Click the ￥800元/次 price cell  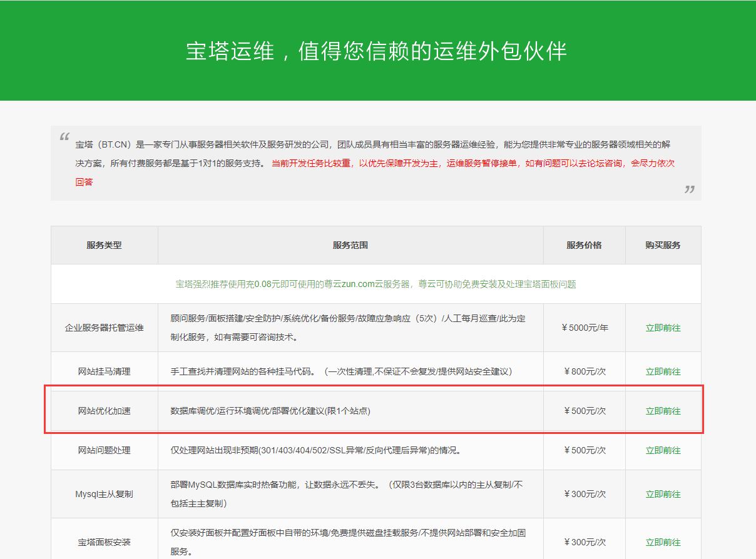click(585, 371)
